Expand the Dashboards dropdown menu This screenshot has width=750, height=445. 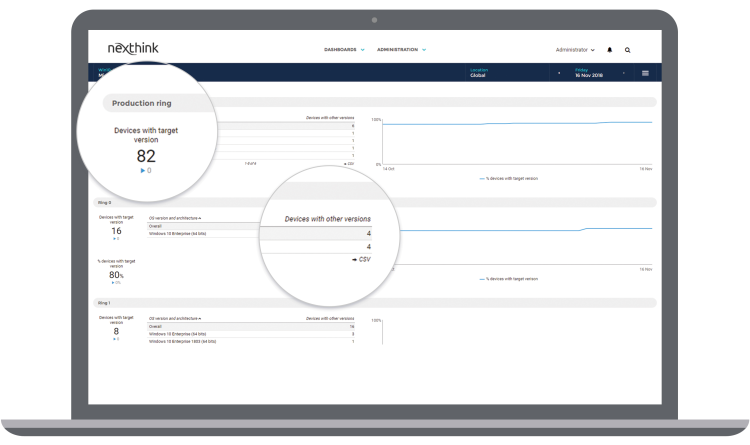click(344, 49)
